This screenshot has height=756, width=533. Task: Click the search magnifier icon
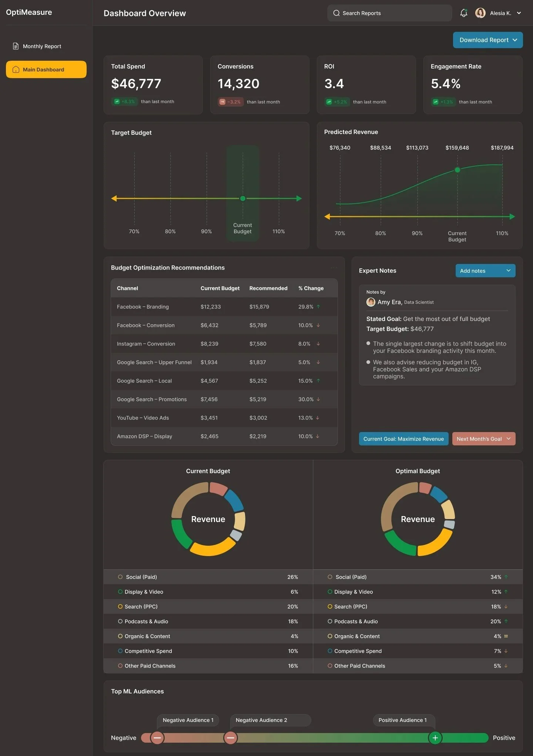(336, 13)
